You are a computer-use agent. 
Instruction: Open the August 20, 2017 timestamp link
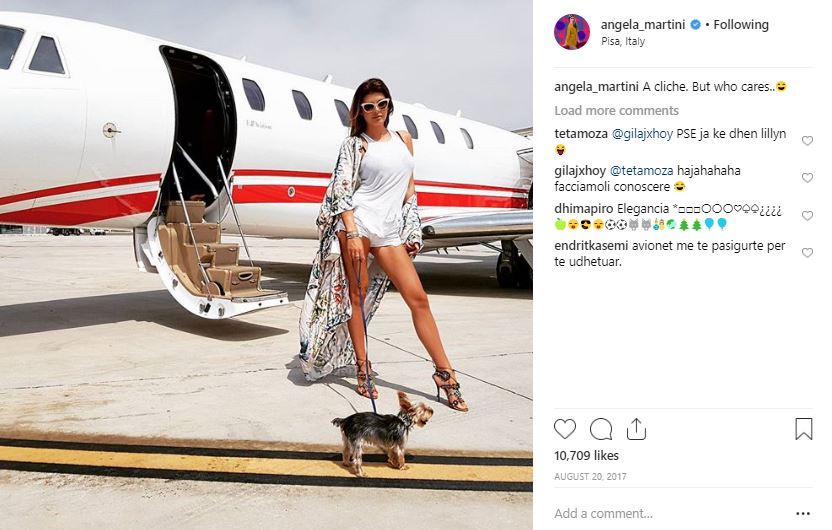tap(590, 477)
